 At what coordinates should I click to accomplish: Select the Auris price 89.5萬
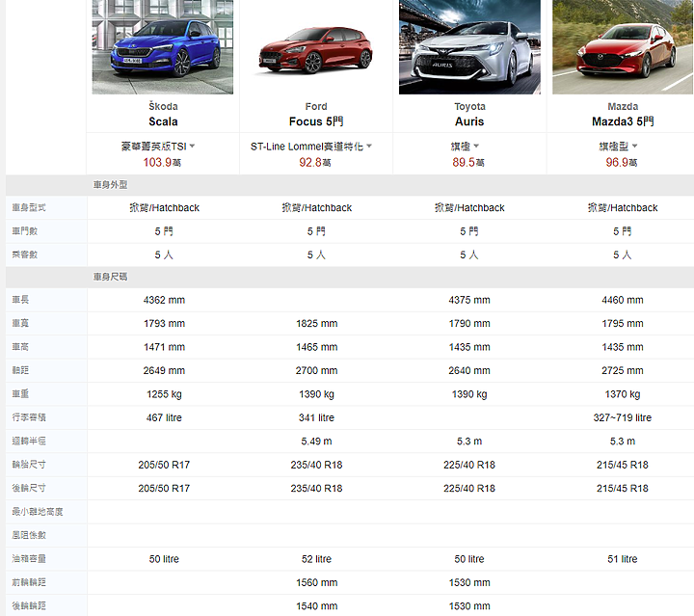pos(468,162)
